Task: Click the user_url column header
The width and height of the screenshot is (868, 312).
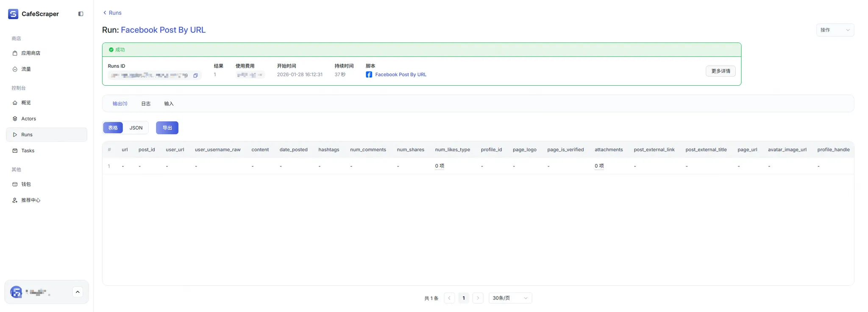Action: coord(175,150)
